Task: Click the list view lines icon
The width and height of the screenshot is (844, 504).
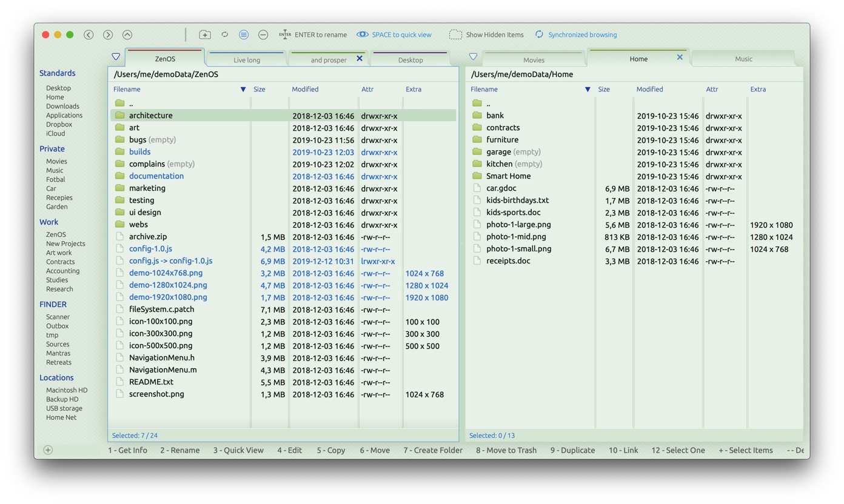Action: click(x=244, y=35)
